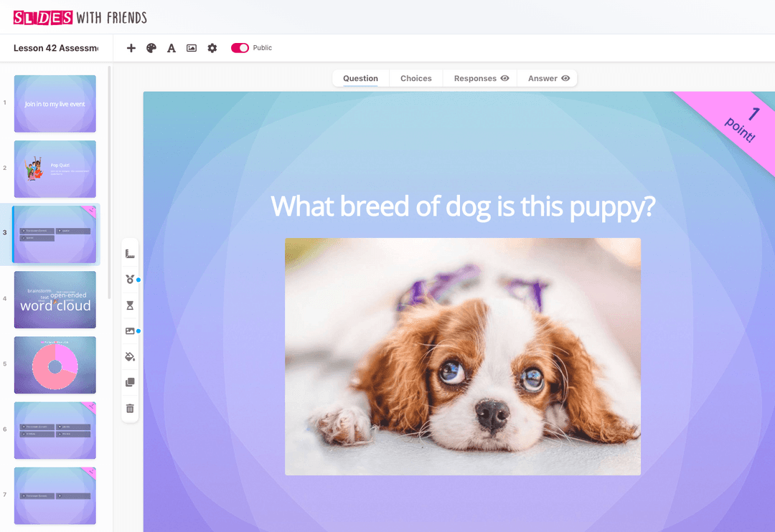775x532 pixels.
Task: Click the Slides With Friends logo
Action: pyautogui.click(x=79, y=16)
